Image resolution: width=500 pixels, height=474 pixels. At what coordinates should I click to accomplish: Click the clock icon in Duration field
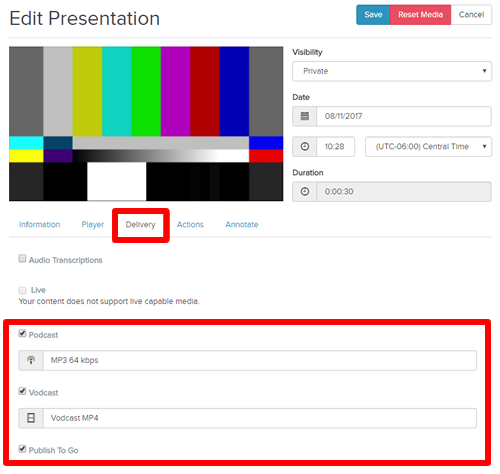tap(305, 192)
